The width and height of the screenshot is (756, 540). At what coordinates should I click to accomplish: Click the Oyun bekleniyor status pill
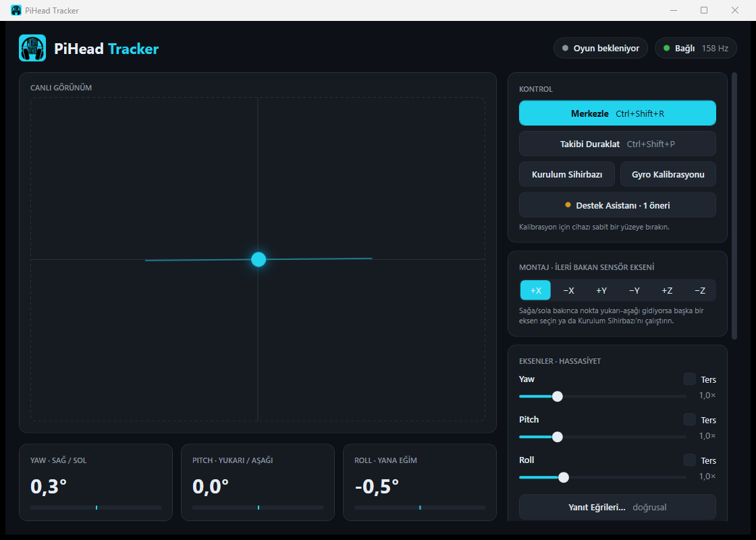click(x=601, y=48)
